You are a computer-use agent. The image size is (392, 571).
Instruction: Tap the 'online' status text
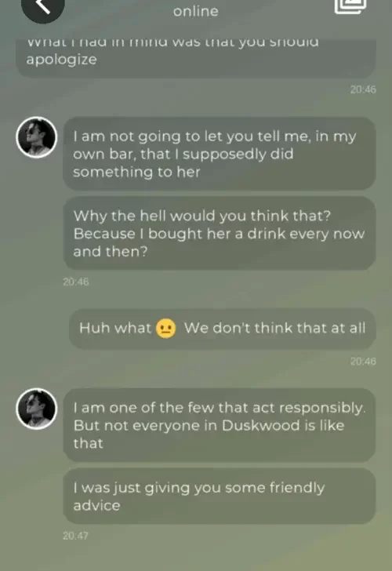click(196, 11)
